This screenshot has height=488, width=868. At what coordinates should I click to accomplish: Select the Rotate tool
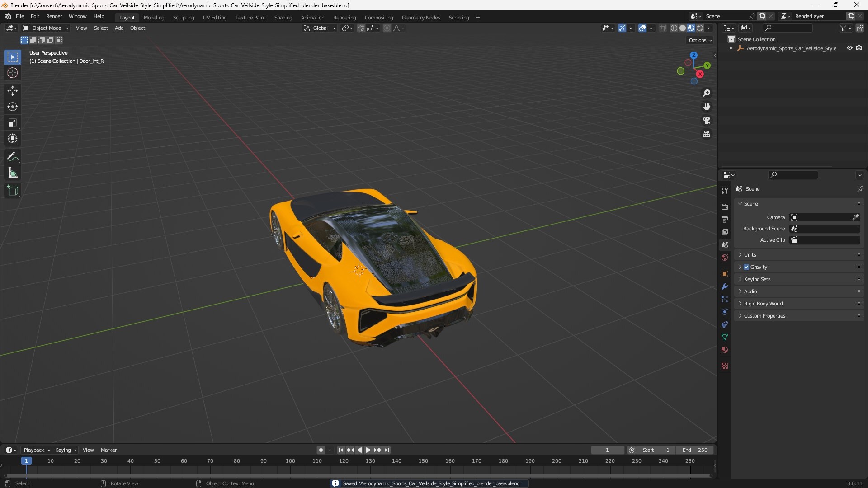(x=13, y=107)
